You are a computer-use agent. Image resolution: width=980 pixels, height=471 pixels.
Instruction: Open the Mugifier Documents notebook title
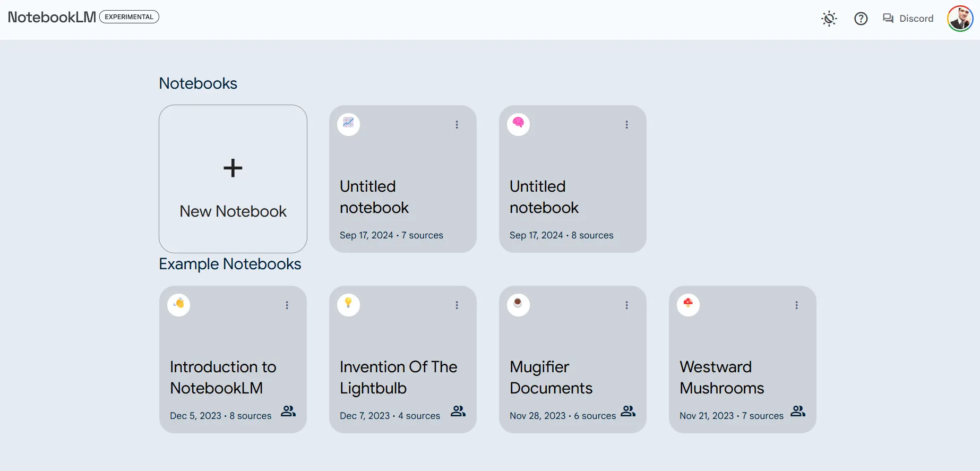(x=551, y=378)
